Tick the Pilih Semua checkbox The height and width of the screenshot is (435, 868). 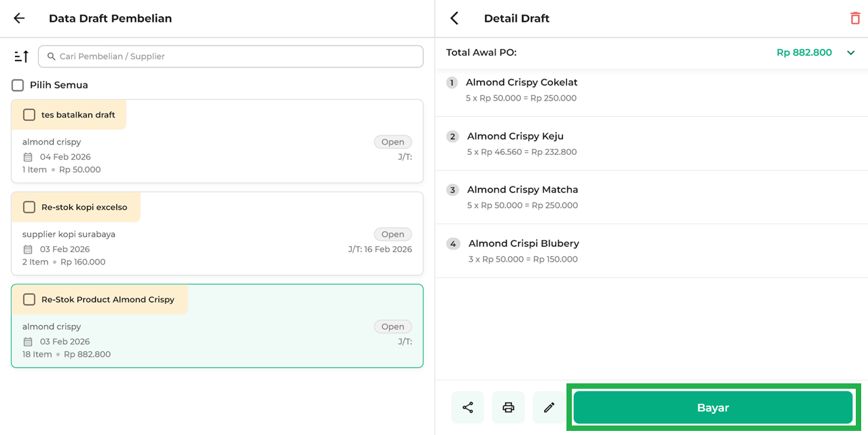pos(18,85)
